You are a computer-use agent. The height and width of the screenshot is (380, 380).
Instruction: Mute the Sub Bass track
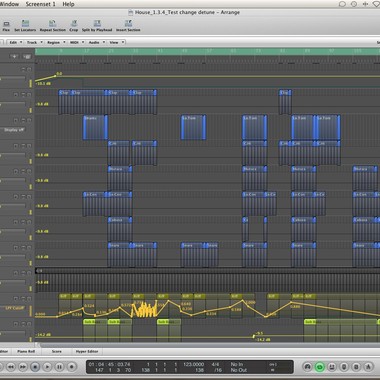tap(24, 324)
